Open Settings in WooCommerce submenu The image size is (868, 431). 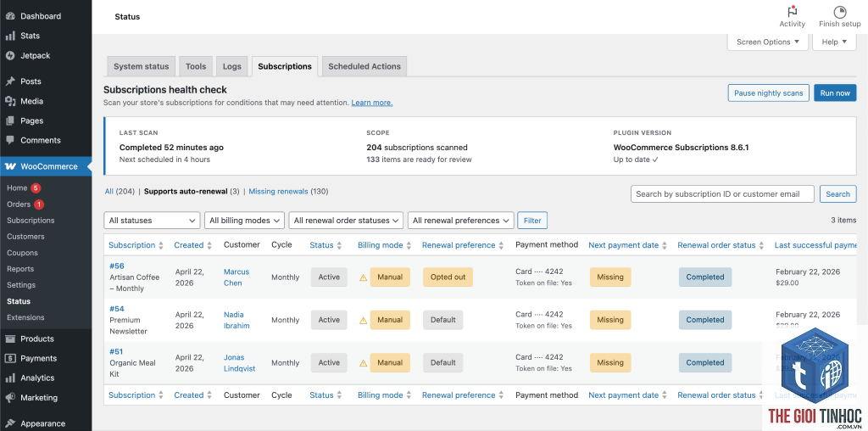coord(21,285)
